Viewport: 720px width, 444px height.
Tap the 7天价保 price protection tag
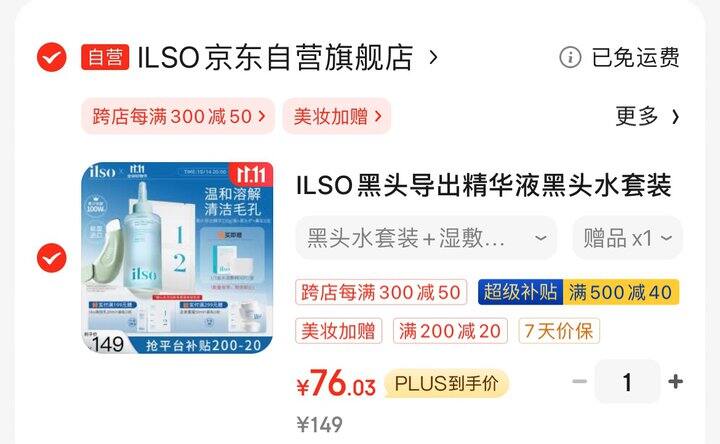tap(559, 331)
